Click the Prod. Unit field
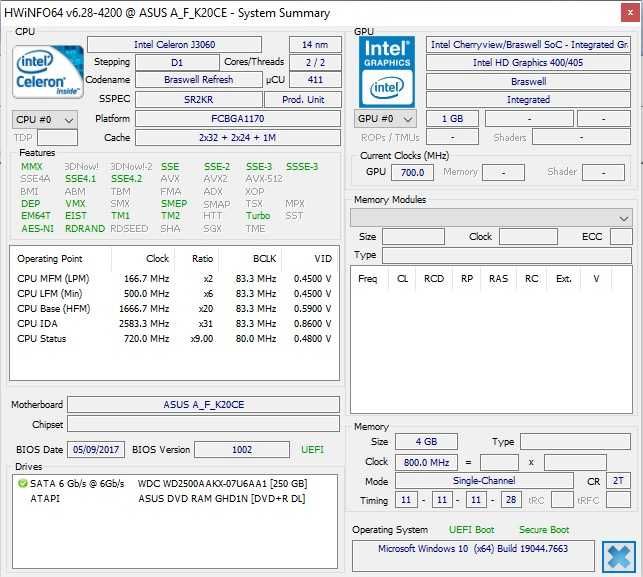Viewport: 643px width, 577px height. point(303,99)
